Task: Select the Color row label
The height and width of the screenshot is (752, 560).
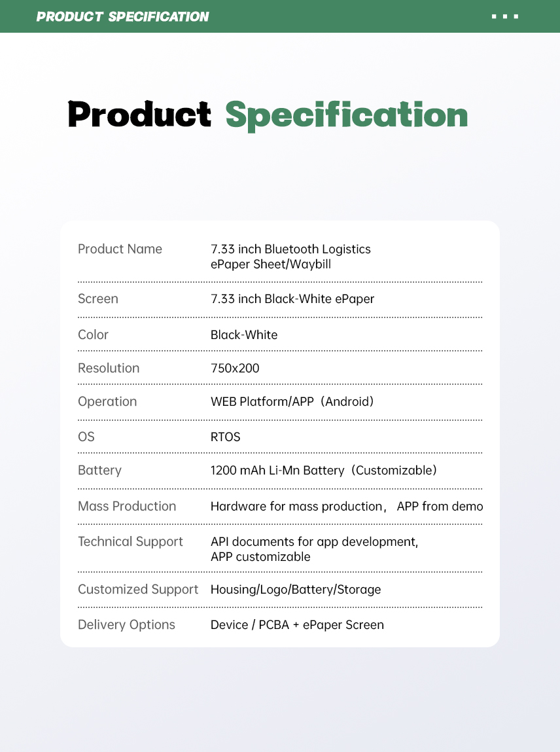Action: [x=93, y=334]
